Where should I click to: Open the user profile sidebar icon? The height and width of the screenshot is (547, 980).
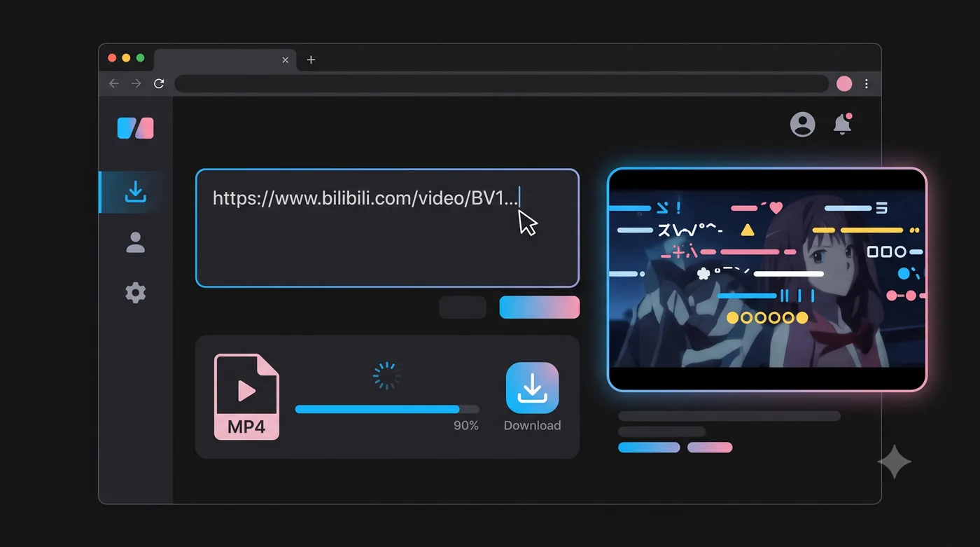coord(135,242)
